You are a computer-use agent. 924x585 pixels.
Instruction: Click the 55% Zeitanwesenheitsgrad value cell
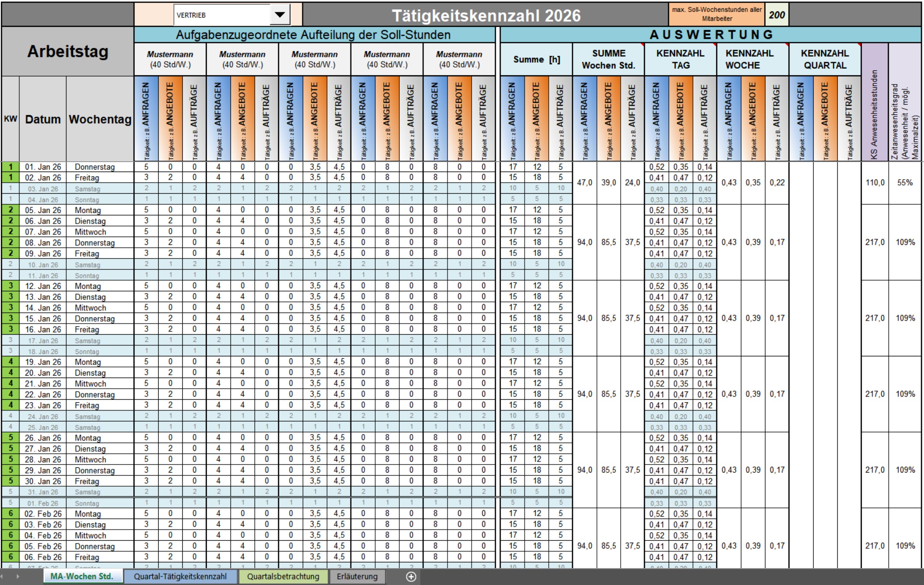(x=904, y=183)
